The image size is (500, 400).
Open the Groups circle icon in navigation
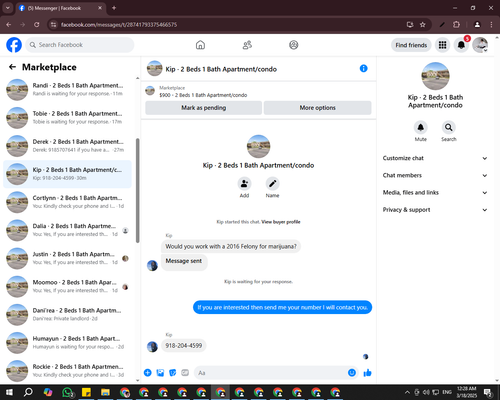click(x=294, y=45)
